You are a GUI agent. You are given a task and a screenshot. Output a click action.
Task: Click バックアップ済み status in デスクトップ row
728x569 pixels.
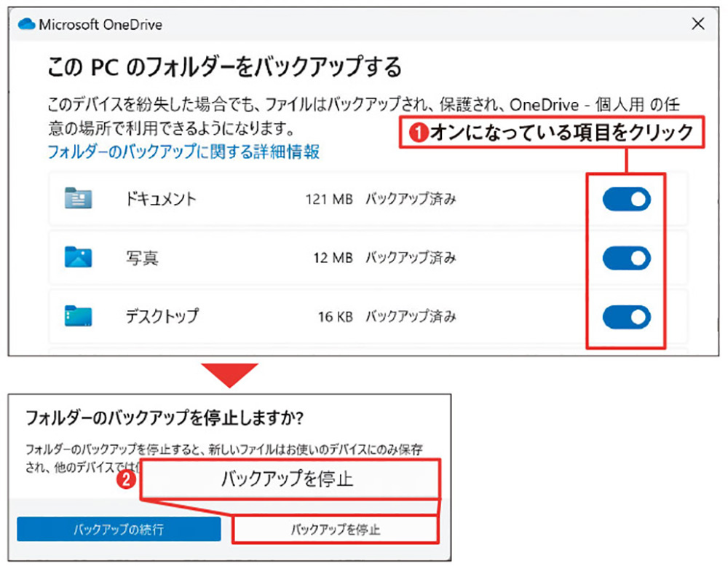(411, 317)
